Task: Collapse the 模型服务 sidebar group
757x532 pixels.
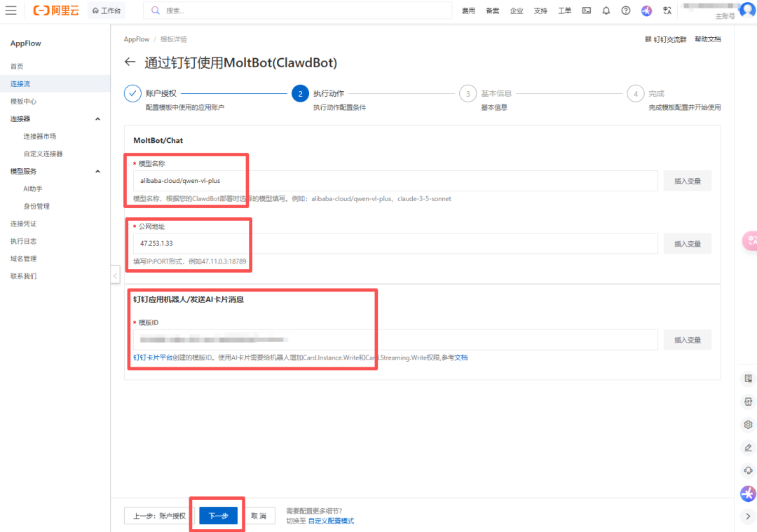Action: (98, 172)
